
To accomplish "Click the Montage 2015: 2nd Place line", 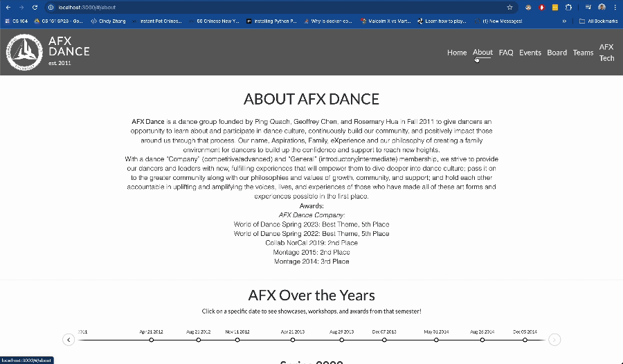I will [311, 253].
